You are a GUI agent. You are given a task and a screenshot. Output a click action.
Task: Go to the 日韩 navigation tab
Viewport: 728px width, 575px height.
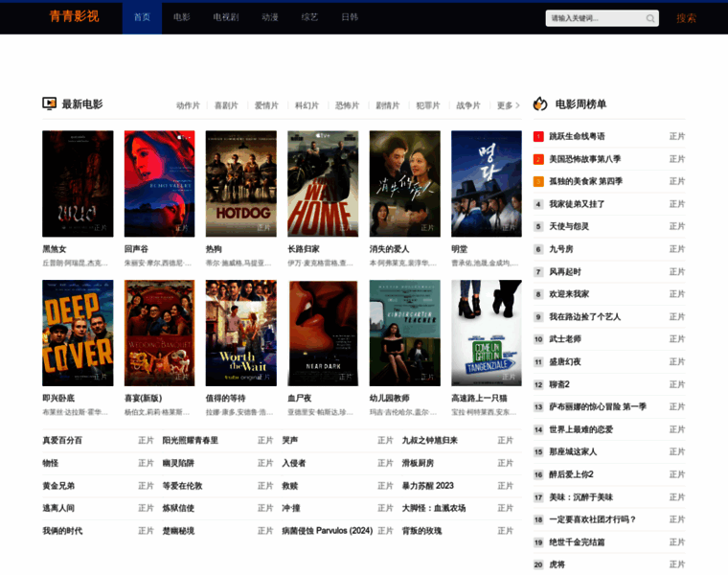350,17
